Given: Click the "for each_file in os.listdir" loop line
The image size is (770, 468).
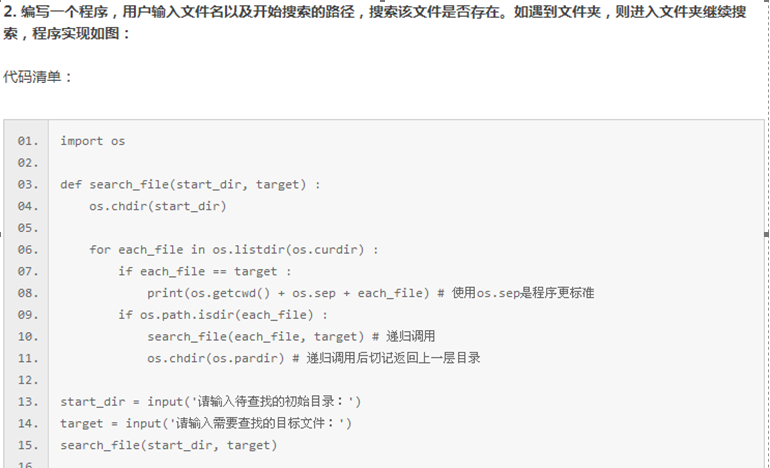Looking at the screenshot, I should 234,249.
